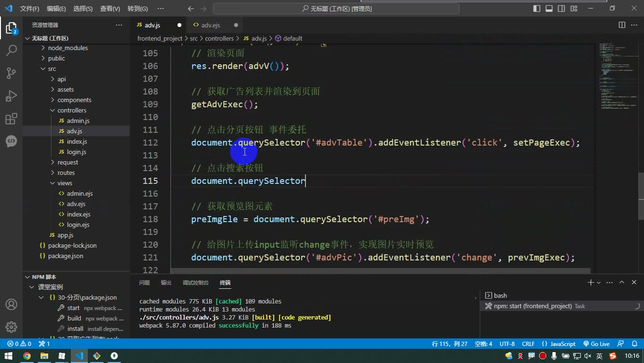Click the Go Live status bar button
Image resolution: width=644 pixels, height=363 pixels.
596,344
